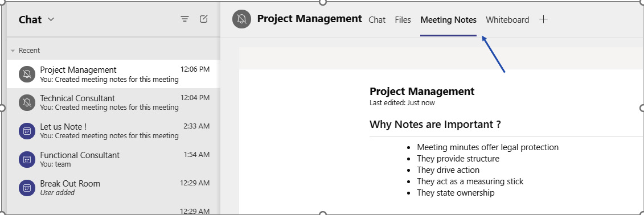Click the 1:54 AM timestamp
The width and height of the screenshot is (644, 215).
(x=196, y=155)
